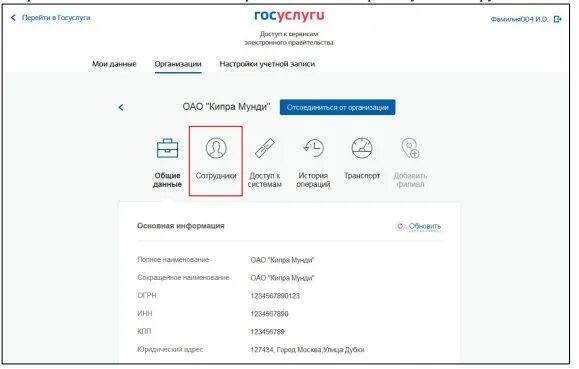Open the Транспорт gauge icon
Viewport: 579px width, 369px height.
point(362,148)
